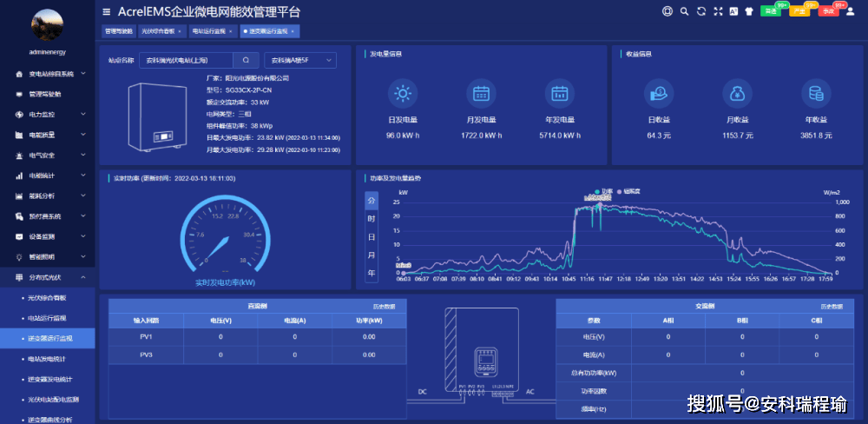Click the model text SG33CX-2P-CN

(x=248, y=90)
